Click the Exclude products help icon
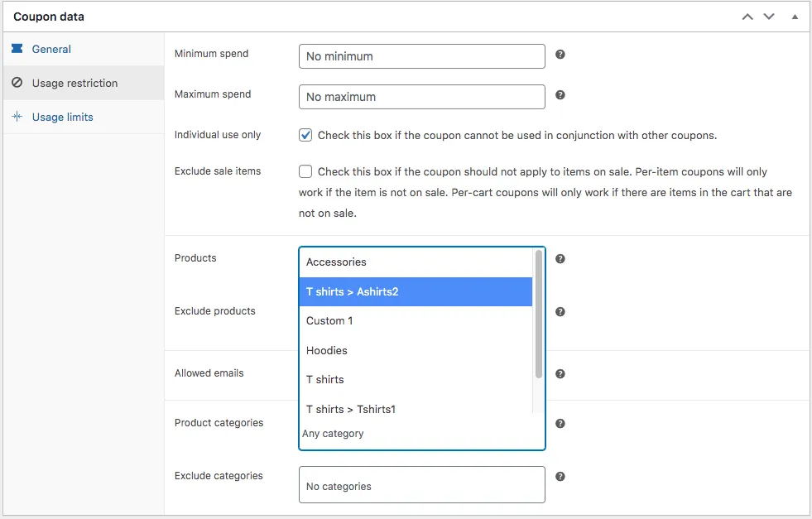The width and height of the screenshot is (812, 519). 560,312
